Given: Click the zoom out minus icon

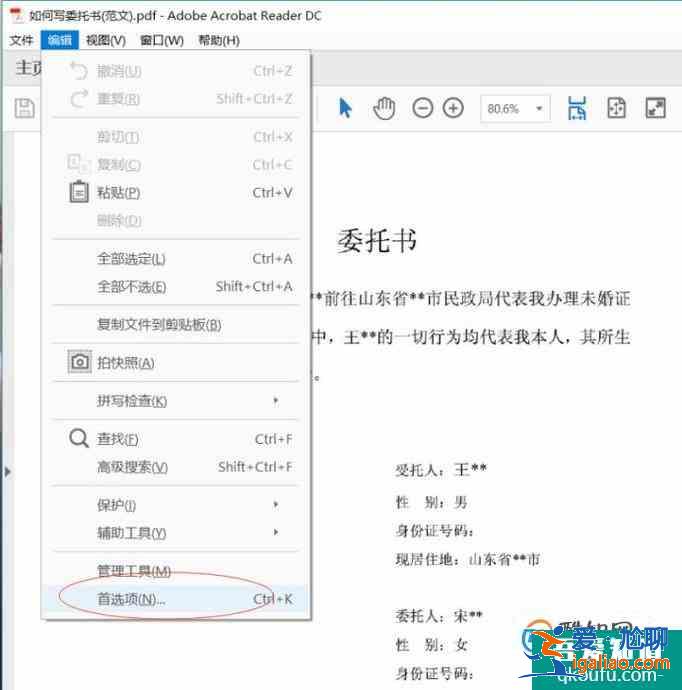Looking at the screenshot, I should pos(422,108).
